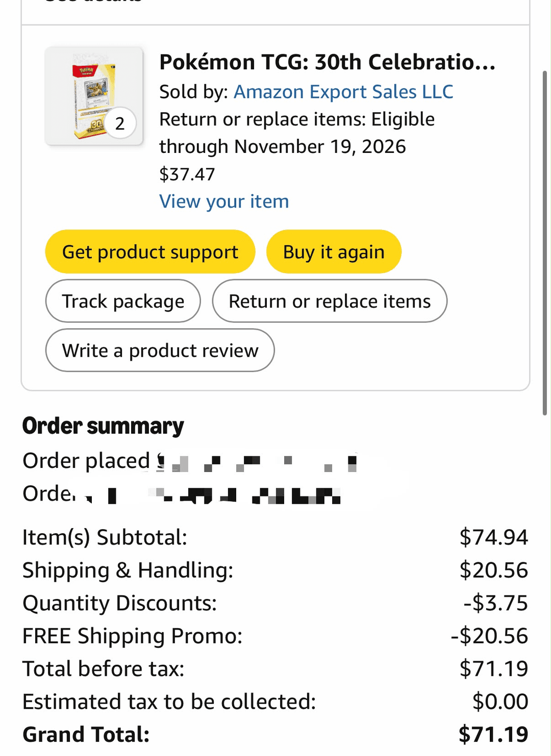This screenshot has height=756, width=551.
Task: Open the Pokémon TCG: 30th Celebration title
Action: (x=327, y=62)
